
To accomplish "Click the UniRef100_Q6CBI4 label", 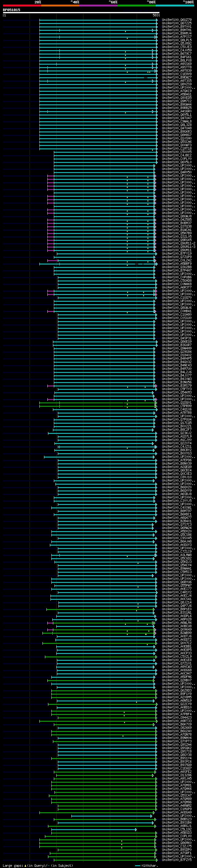I will 176,470.
